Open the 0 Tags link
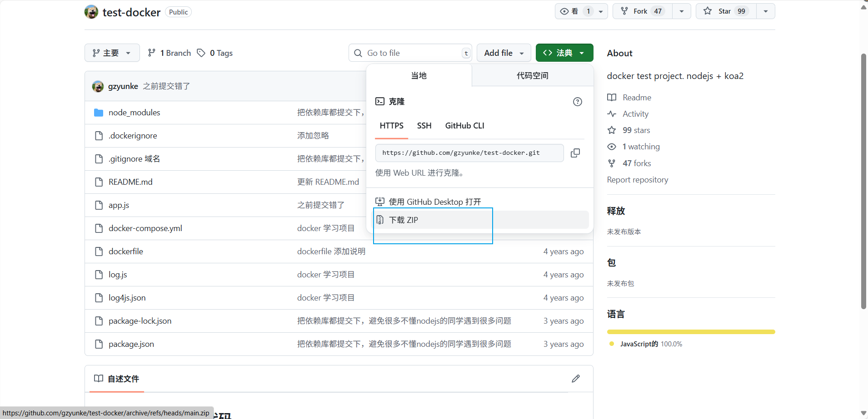The height and width of the screenshot is (419, 868). click(x=215, y=53)
